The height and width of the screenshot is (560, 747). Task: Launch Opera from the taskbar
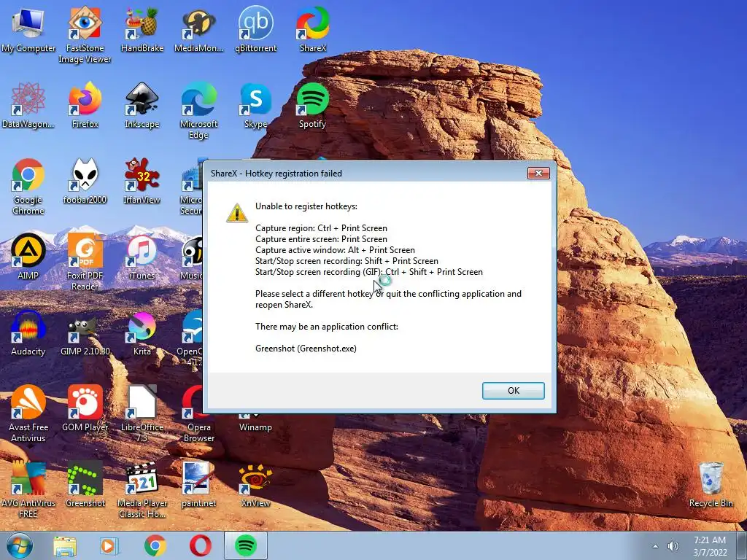click(x=200, y=546)
